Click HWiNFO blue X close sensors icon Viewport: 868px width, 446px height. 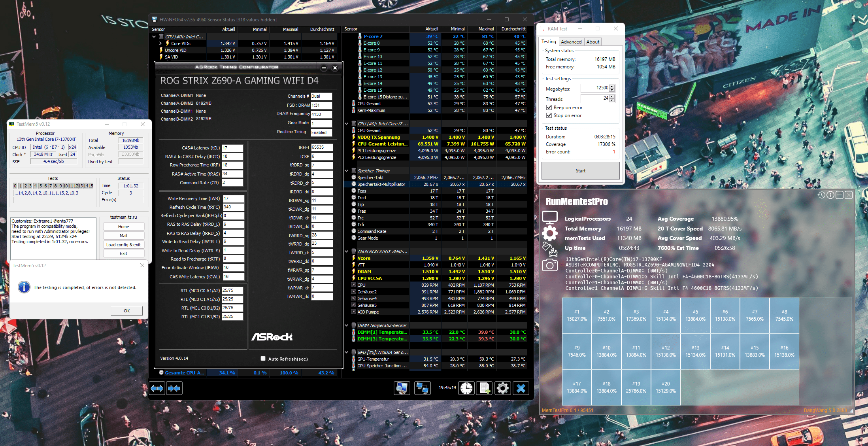pyautogui.click(x=521, y=388)
